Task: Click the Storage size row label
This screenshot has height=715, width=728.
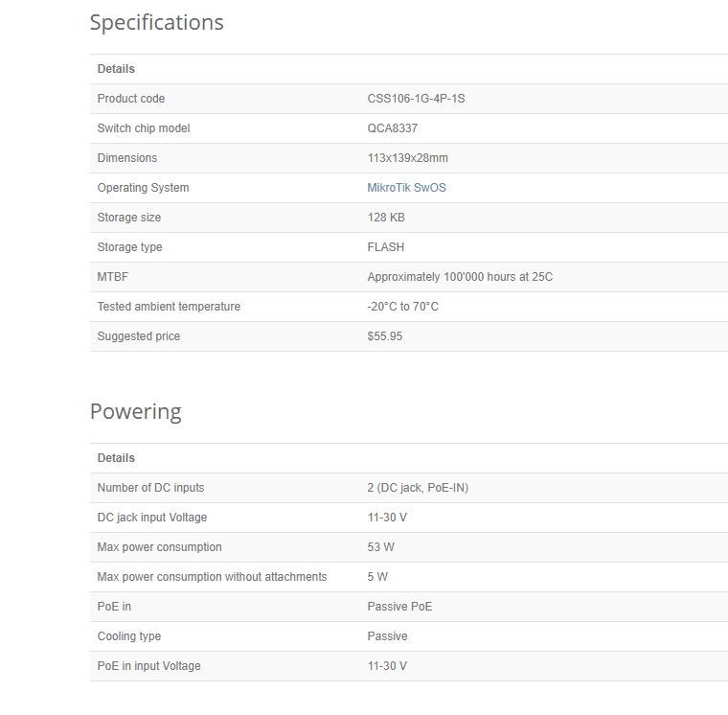Action: coord(129,218)
